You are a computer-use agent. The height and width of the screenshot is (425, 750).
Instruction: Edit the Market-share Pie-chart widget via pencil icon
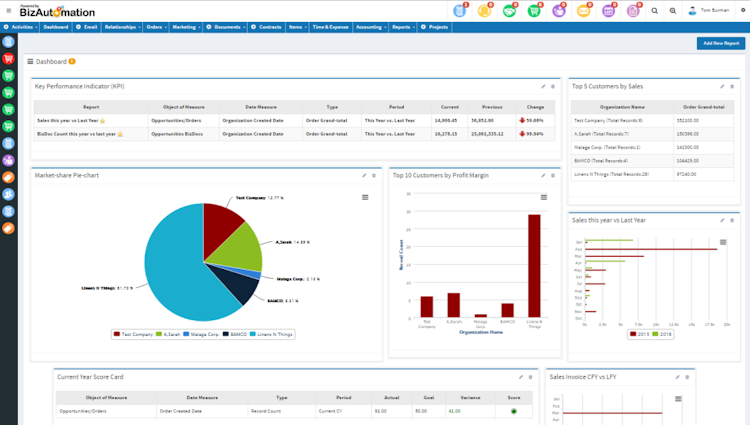click(x=363, y=175)
